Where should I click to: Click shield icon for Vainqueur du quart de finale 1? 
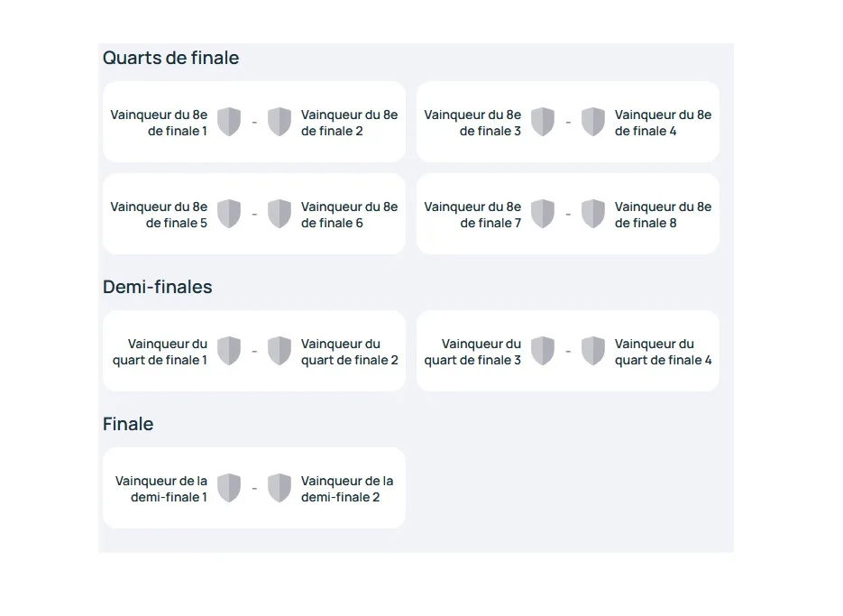click(x=229, y=351)
